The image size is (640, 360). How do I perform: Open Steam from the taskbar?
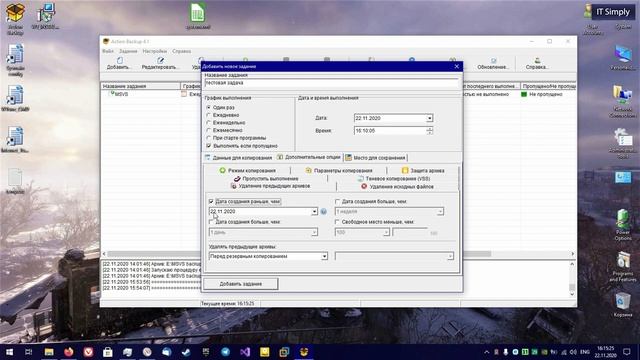186,352
